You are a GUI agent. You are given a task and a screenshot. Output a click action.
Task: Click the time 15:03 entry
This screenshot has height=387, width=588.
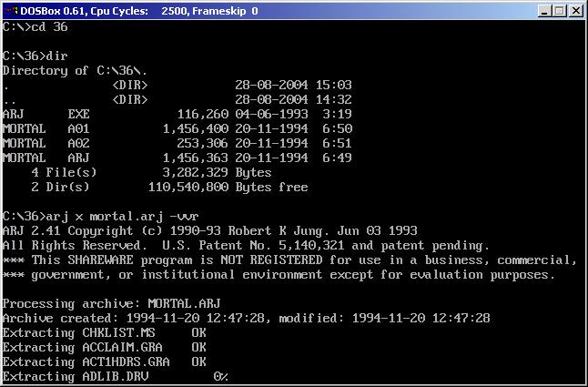pyautogui.click(x=334, y=85)
